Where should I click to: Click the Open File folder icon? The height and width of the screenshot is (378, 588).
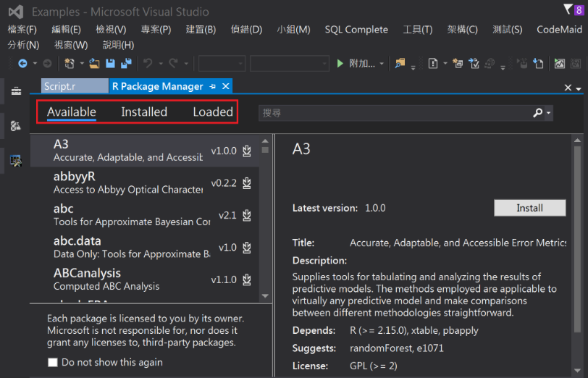(94, 64)
